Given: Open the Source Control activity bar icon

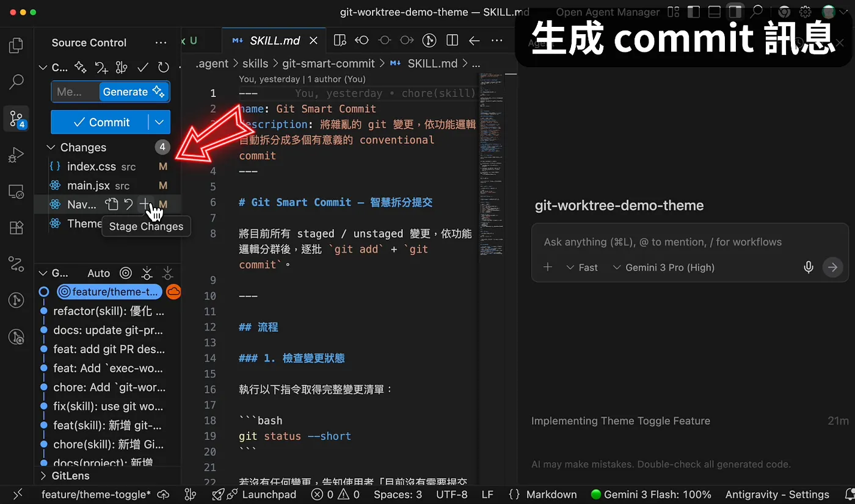Looking at the screenshot, I should [x=16, y=118].
